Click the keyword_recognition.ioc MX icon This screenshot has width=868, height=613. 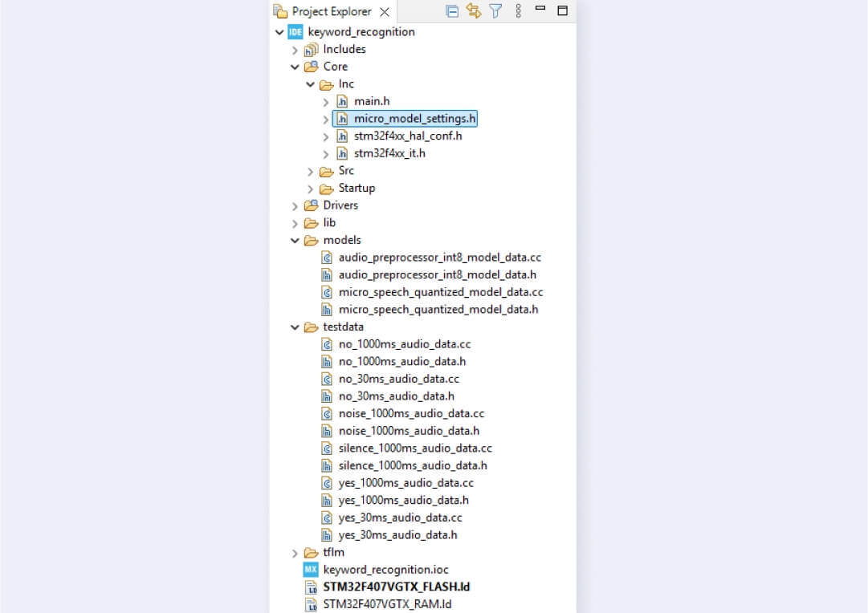pos(311,570)
